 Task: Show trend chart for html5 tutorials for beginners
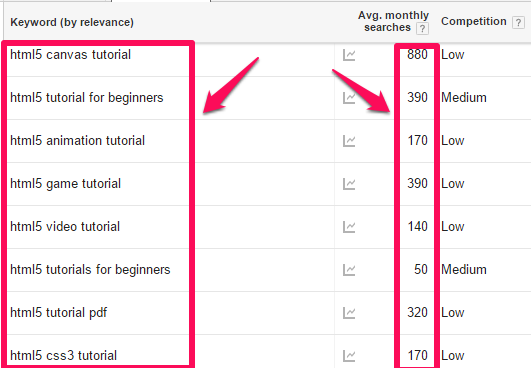click(349, 270)
